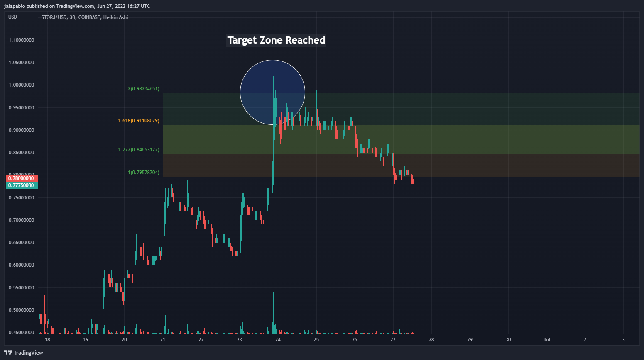Click the 1.05000000 price axis label
Screen dimensions: 644x360
[x=21, y=63]
